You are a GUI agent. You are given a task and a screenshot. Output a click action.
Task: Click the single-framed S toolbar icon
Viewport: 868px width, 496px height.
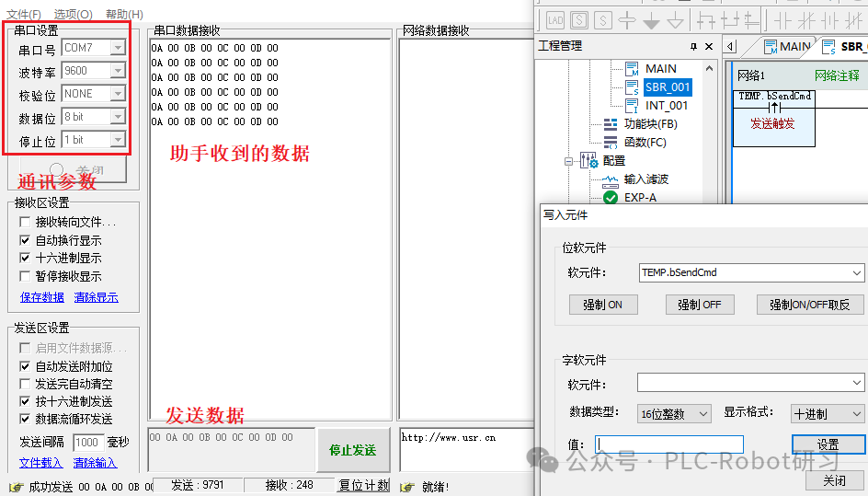click(603, 20)
